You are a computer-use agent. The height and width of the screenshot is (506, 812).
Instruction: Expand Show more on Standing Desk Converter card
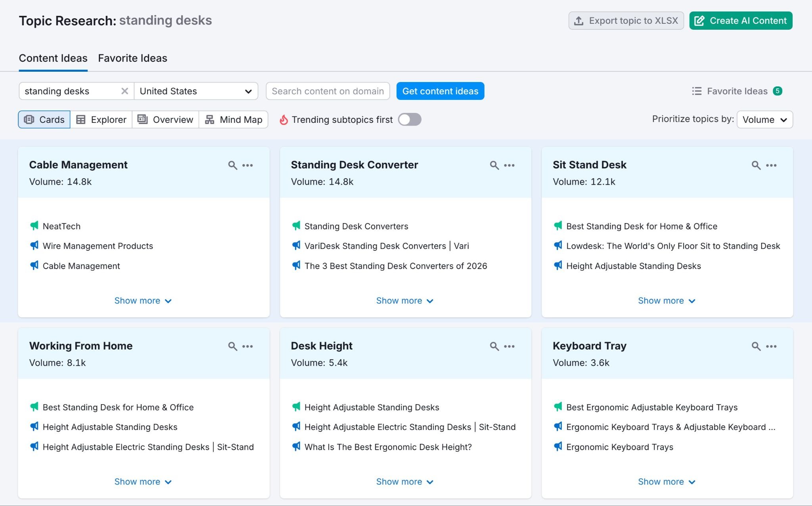click(405, 301)
